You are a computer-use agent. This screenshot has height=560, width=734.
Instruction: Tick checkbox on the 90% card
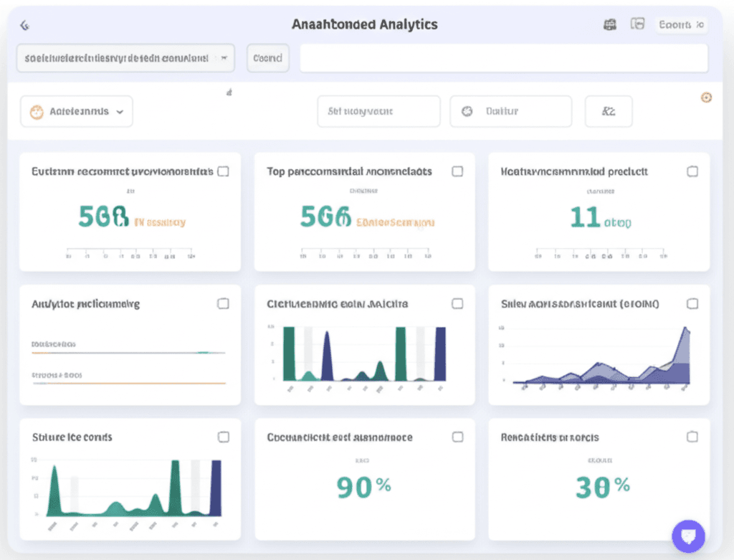pos(457,437)
